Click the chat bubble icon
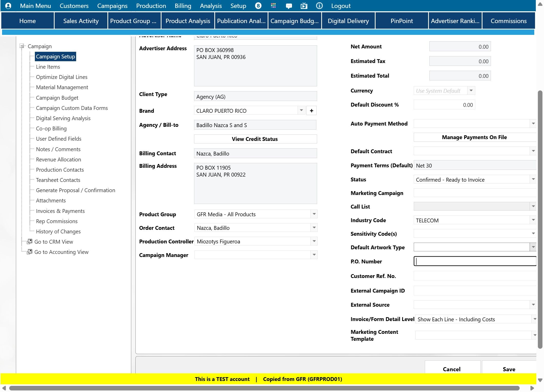Image resolution: width=544 pixels, height=392 pixels. [289, 6]
